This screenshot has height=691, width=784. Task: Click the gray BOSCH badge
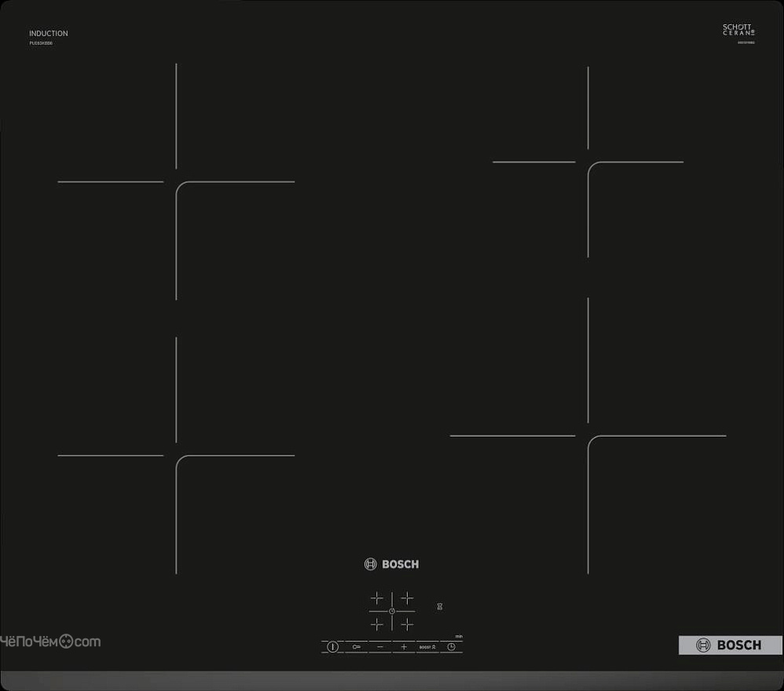[731, 645]
